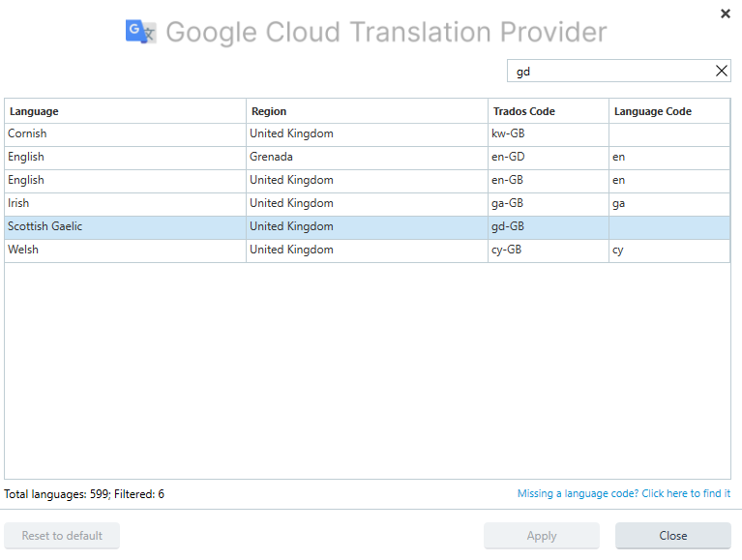Open the missing language code help link

tap(623, 493)
